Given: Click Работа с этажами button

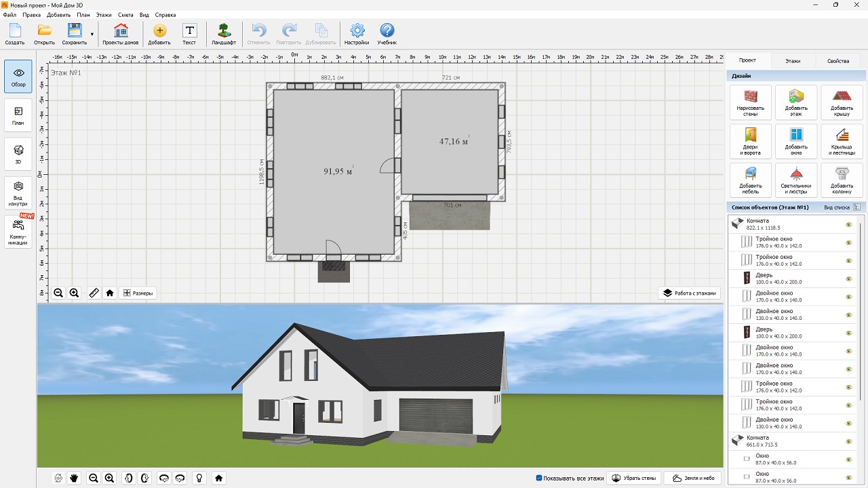Looking at the screenshot, I should click(689, 293).
